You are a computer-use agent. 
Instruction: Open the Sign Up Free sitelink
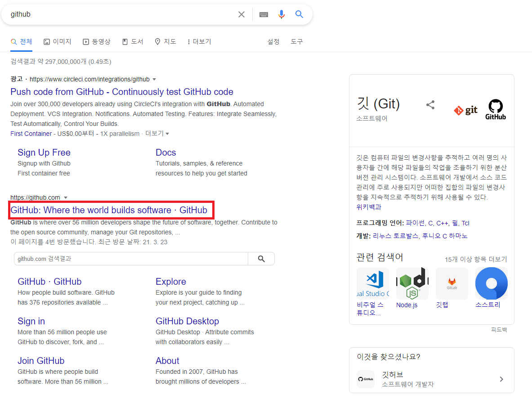click(x=44, y=152)
